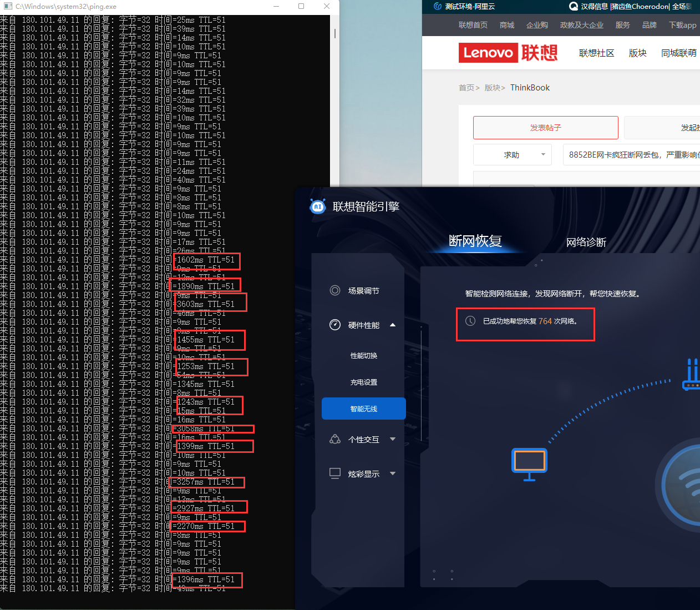Image resolution: width=700 pixels, height=610 pixels.
Task: Click the ping reply line showing 3257ms
Action: pyautogui.click(x=118, y=482)
